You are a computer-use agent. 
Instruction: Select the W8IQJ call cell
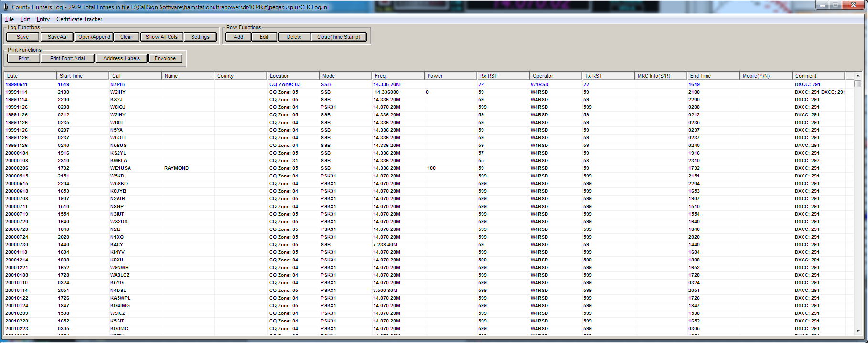click(118, 107)
